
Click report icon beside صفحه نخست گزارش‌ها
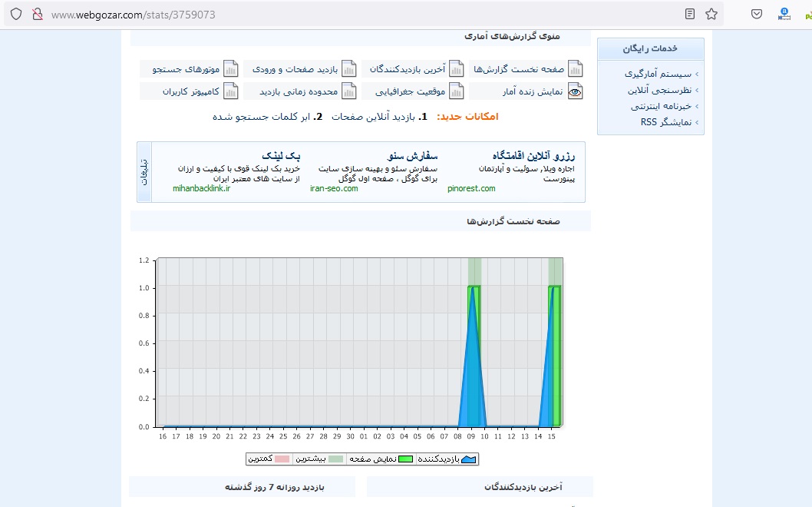(x=576, y=68)
